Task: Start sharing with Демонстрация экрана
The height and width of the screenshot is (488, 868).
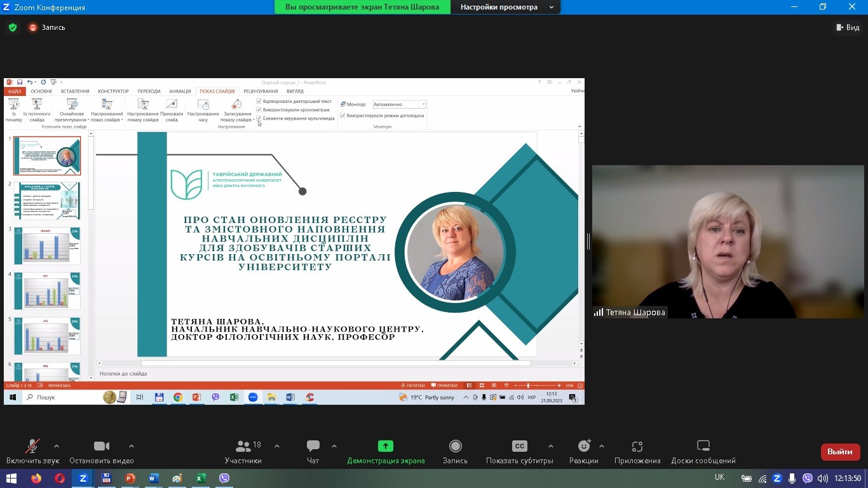Action: pos(386,451)
